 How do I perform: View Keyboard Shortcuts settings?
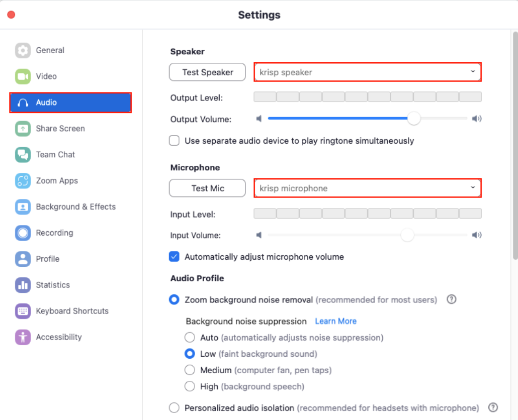(23, 311)
